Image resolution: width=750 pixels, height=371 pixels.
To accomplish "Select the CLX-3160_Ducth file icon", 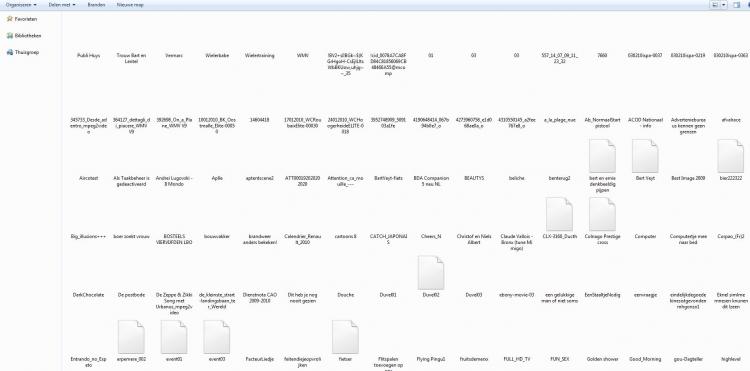I will (559, 214).
